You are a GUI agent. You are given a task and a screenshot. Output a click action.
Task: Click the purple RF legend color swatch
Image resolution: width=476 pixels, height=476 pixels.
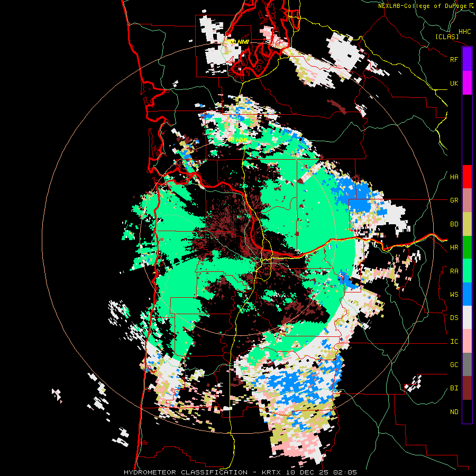(x=467, y=59)
